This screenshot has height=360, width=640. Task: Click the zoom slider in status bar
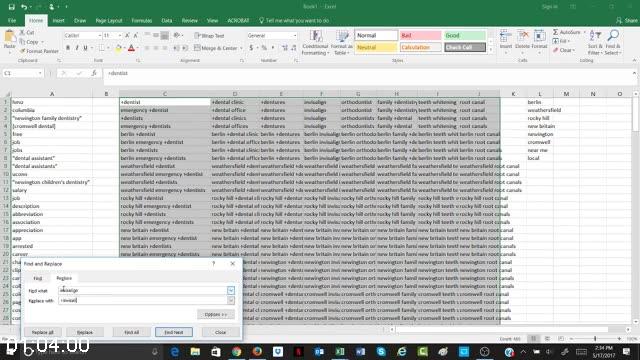pos(595,339)
